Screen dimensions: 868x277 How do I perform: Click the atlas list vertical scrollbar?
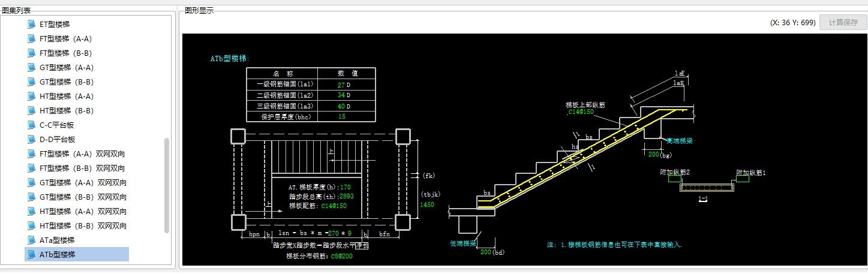point(167,185)
